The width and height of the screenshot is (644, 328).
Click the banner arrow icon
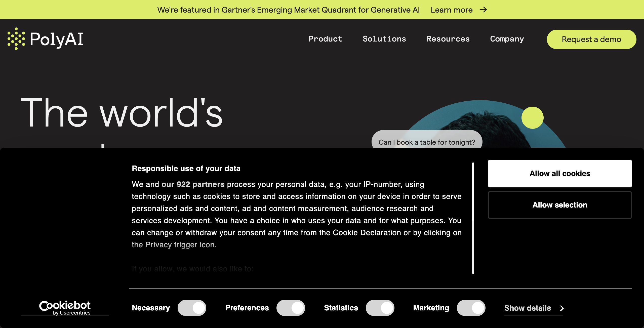[483, 10]
